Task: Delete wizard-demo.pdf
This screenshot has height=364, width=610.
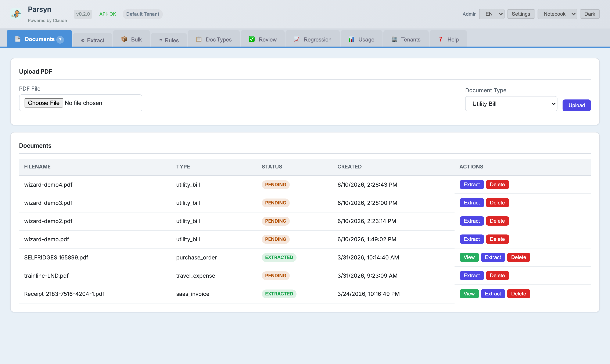Action: [497, 239]
